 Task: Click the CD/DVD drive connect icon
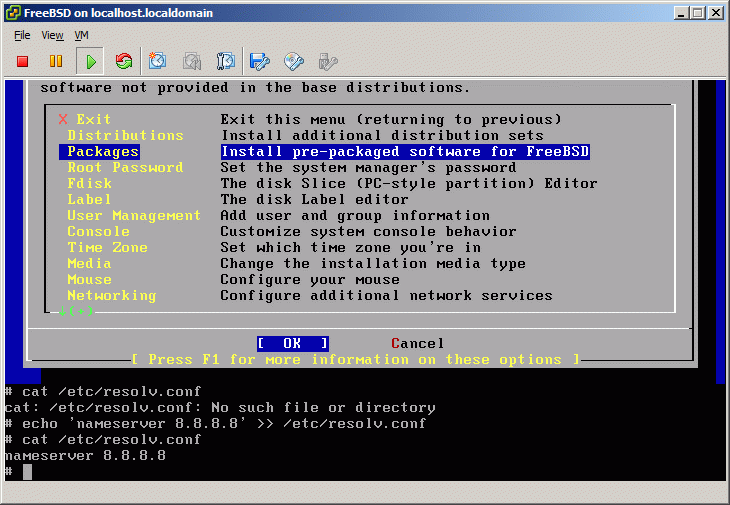click(x=294, y=61)
